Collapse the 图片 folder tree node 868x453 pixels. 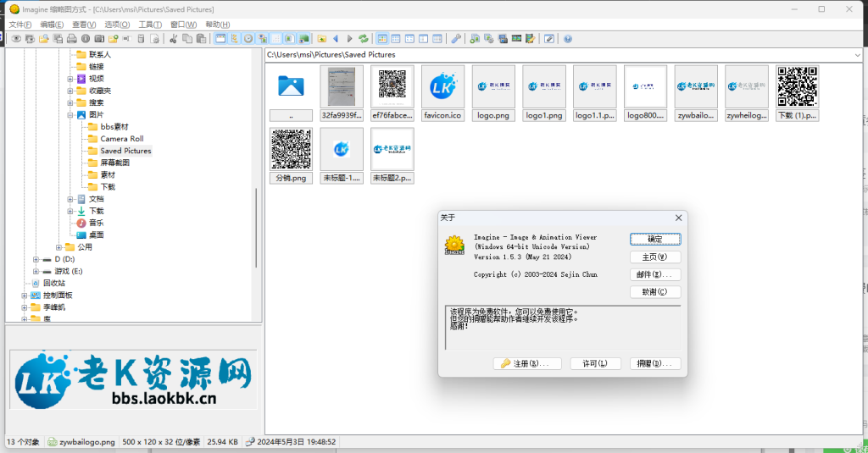pyautogui.click(x=70, y=114)
